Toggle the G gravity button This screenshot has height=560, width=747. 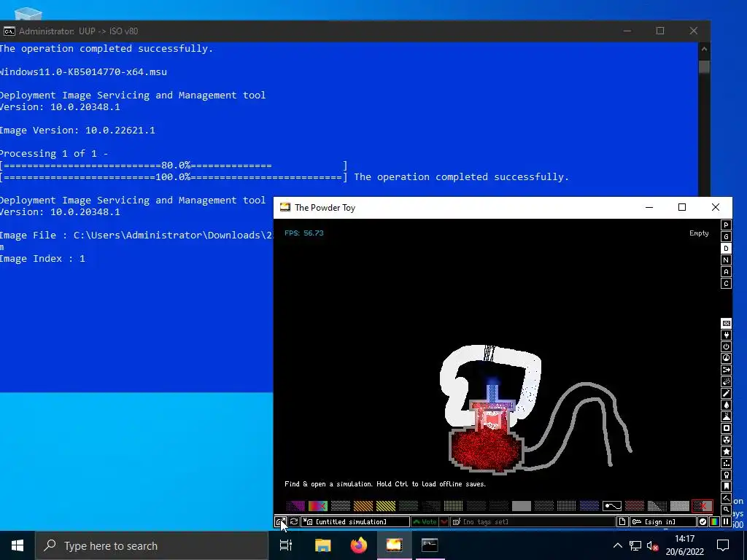(726, 237)
